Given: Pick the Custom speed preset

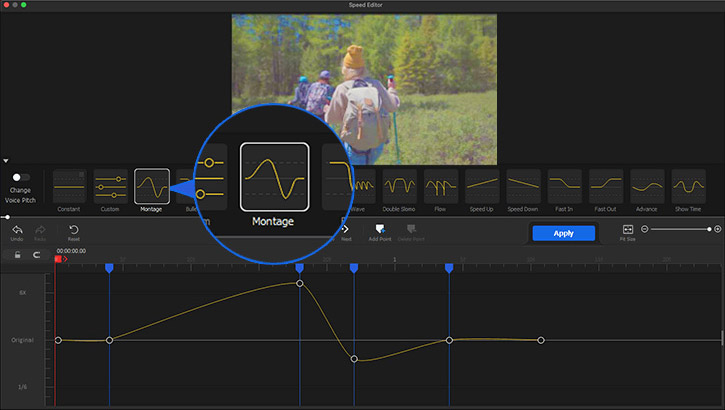Looking at the screenshot, I should (110, 186).
